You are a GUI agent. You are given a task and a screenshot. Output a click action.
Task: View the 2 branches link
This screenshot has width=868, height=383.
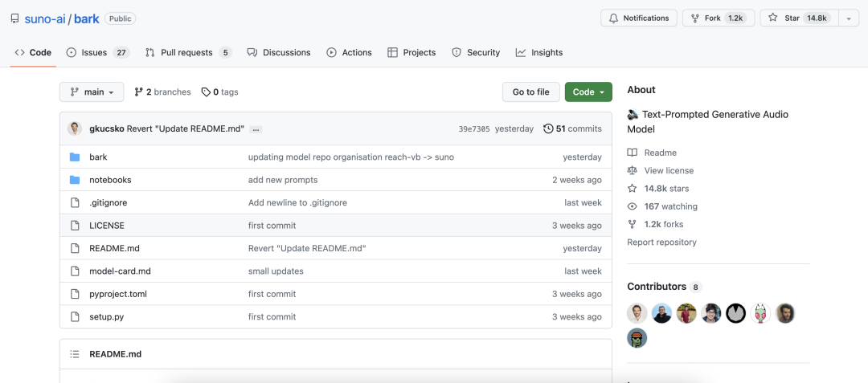click(162, 92)
